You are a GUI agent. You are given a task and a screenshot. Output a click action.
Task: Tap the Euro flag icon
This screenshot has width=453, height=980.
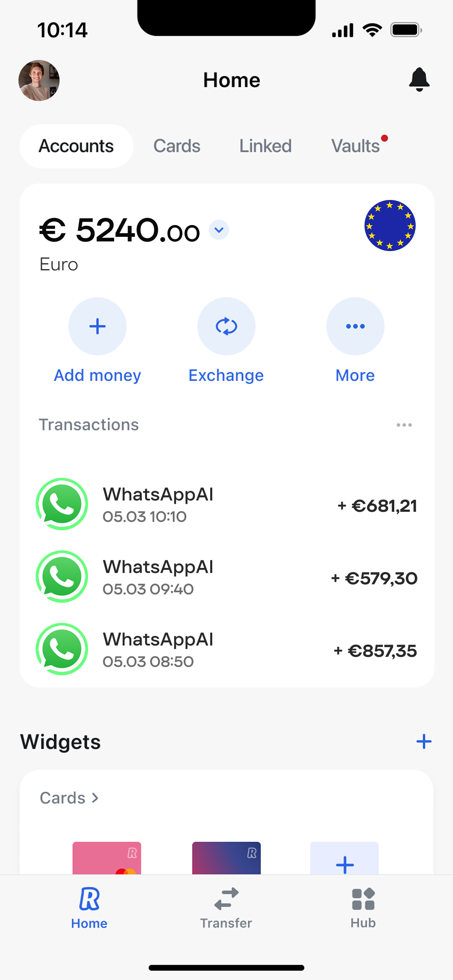pos(390,226)
